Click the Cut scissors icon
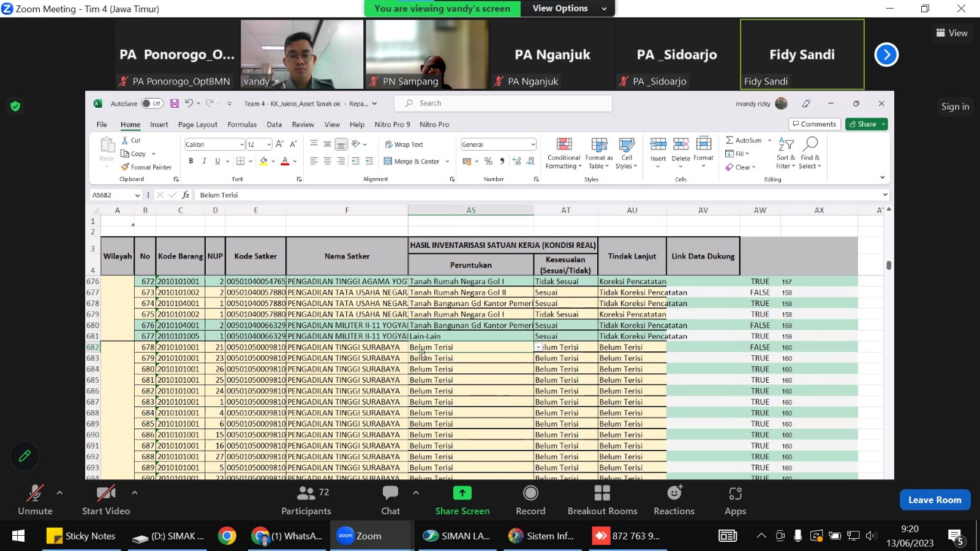 coord(125,140)
